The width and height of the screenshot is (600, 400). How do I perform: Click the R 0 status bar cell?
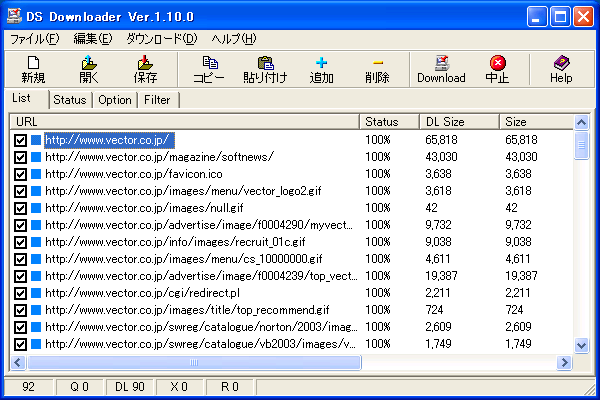[230, 387]
